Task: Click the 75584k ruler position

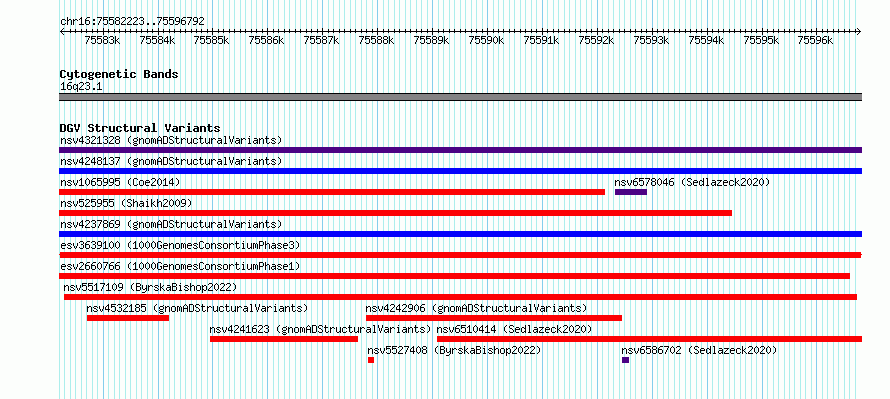Action: pos(157,40)
